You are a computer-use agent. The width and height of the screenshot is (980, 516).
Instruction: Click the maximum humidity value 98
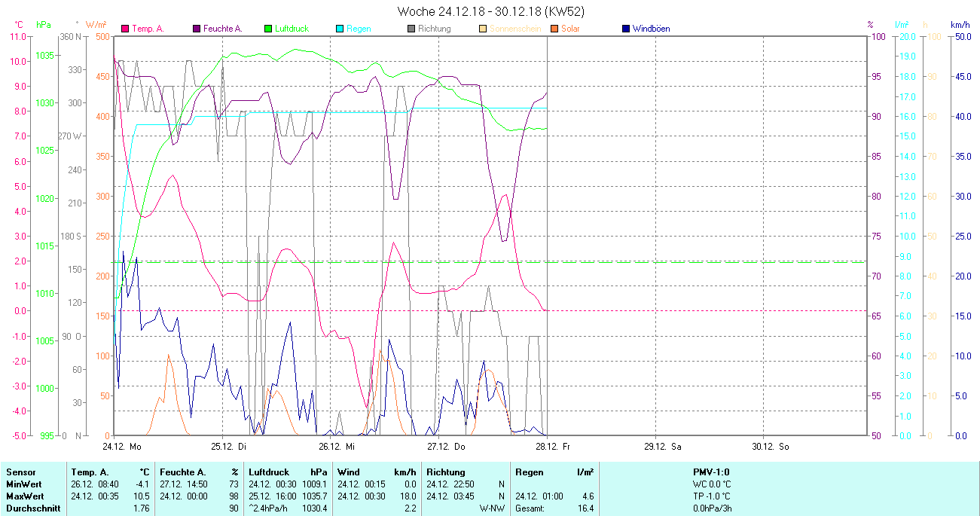coord(234,496)
